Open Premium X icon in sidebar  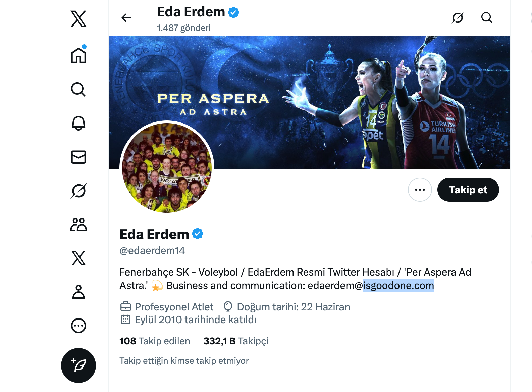click(x=78, y=258)
